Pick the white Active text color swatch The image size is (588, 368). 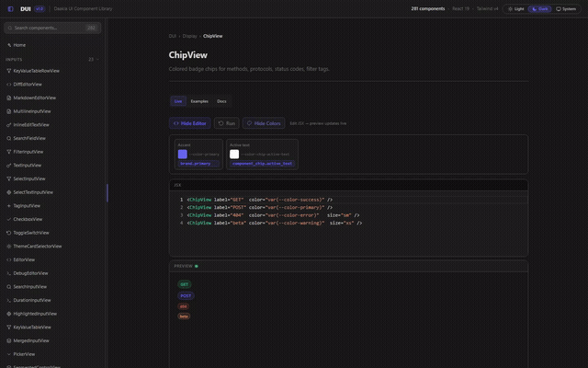click(234, 154)
